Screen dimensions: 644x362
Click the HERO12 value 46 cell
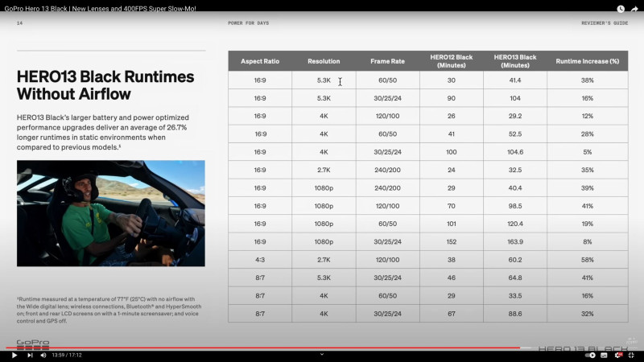[452, 278]
